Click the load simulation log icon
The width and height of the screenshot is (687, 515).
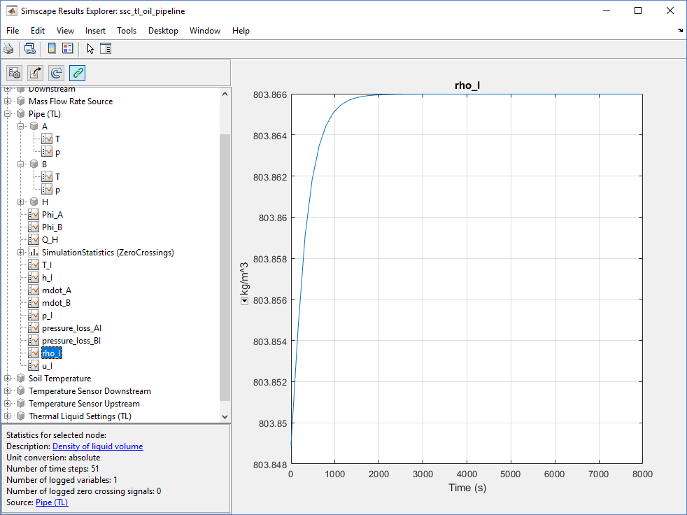coord(14,73)
